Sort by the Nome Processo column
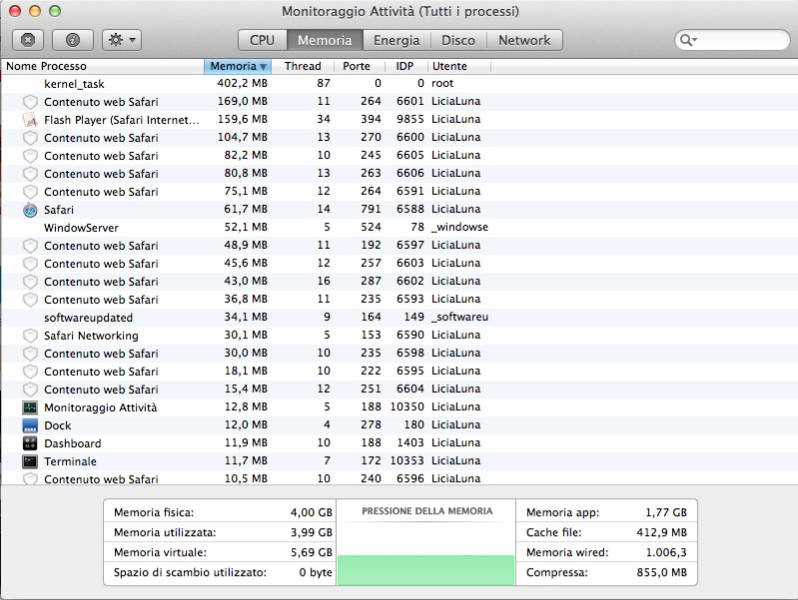The image size is (798, 600). pos(102,66)
